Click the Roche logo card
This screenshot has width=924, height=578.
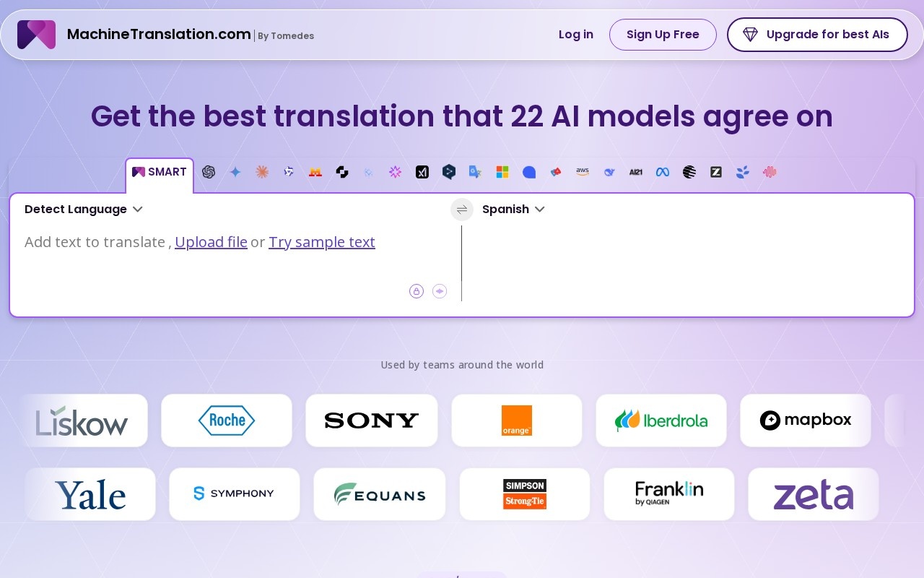coord(227,420)
